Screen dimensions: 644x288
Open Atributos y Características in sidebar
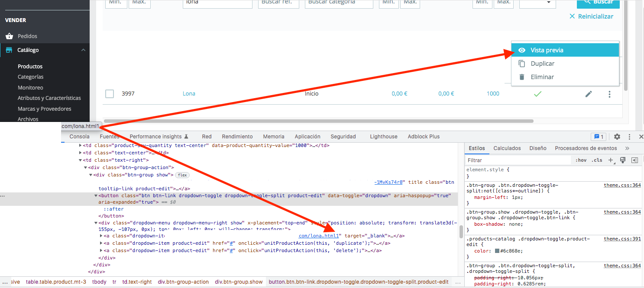[x=49, y=98]
